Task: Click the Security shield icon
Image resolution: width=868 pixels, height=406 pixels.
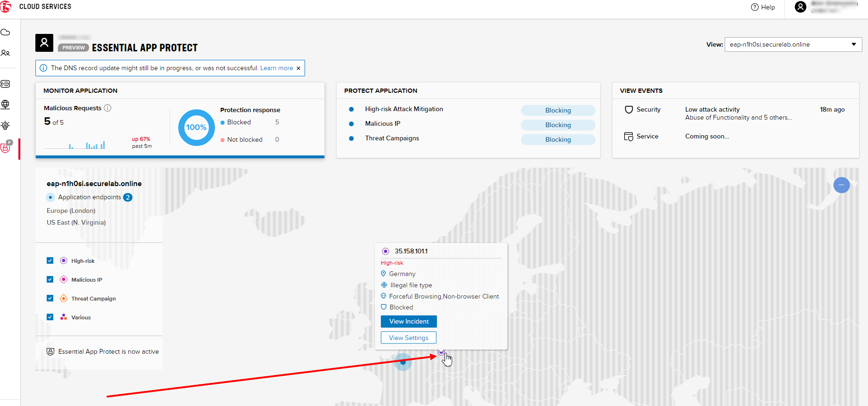Action: pos(628,110)
